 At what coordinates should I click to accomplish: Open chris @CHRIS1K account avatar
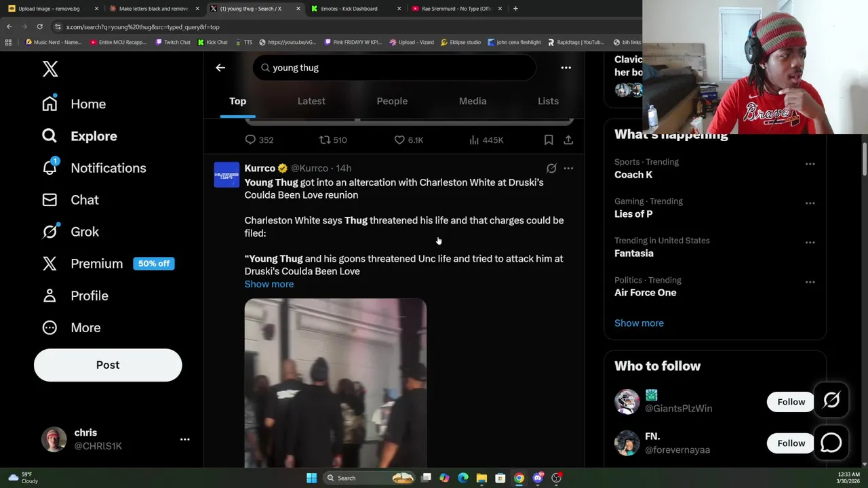pos(54,439)
